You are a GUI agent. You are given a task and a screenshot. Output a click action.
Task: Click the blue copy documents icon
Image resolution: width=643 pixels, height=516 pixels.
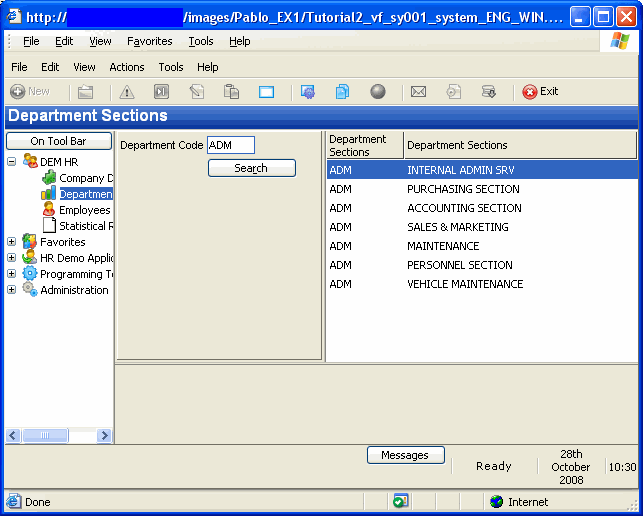342,91
